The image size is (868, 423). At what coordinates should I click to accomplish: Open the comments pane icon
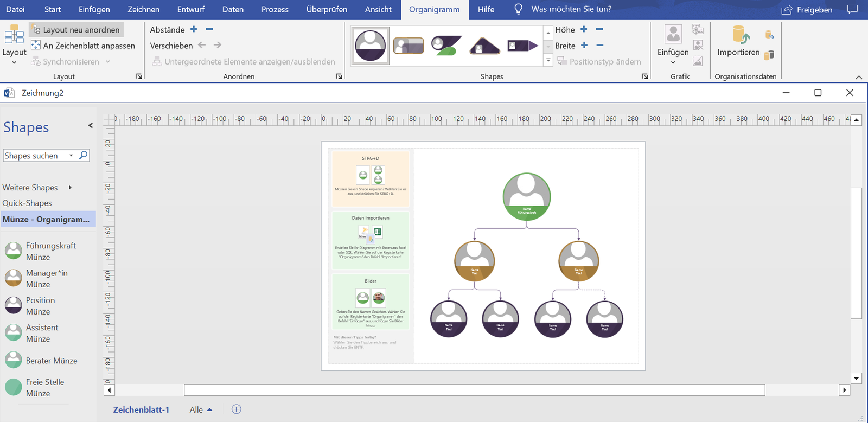pos(853,9)
